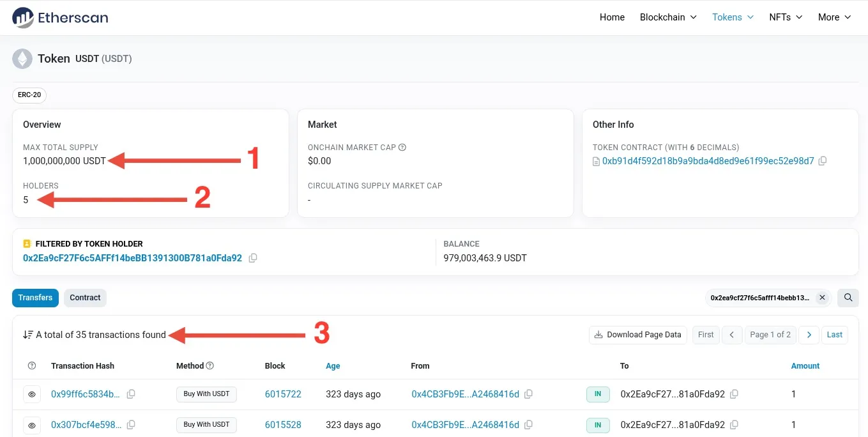868x437 pixels.
Task: Expand the Tokens dropdown menu
Action: click(733, 17)
